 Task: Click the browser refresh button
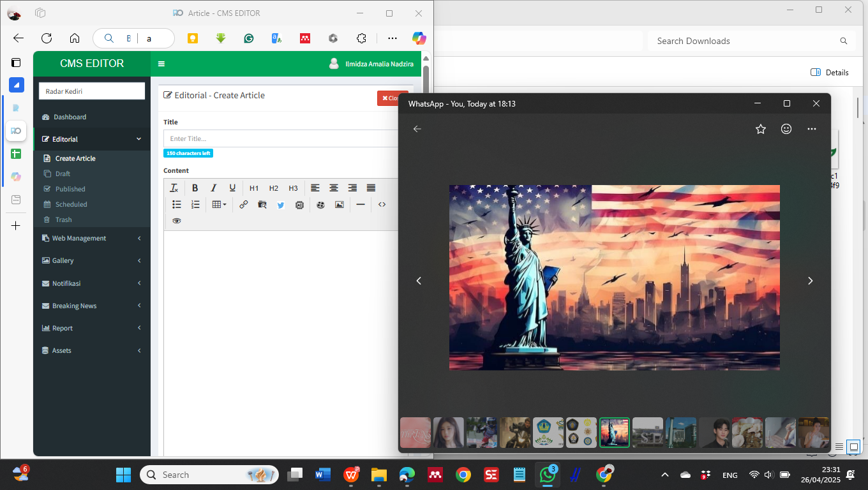click(x=47, y=38)
